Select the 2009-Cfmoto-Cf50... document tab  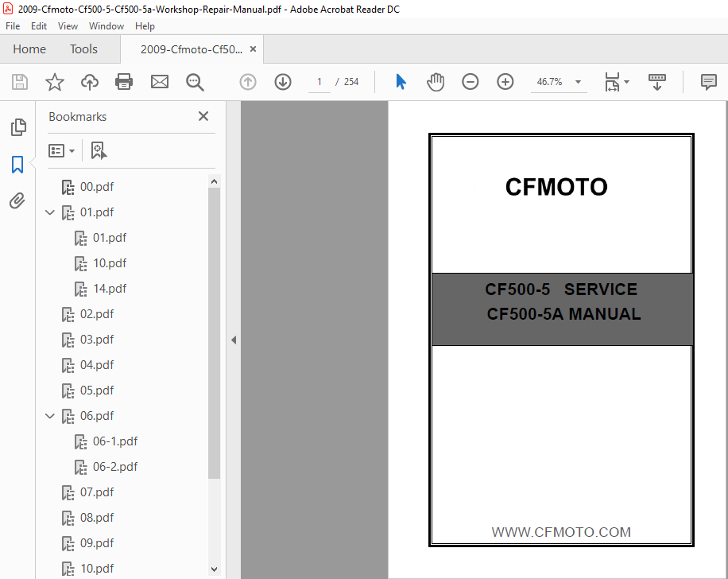(x=192, y=49)
